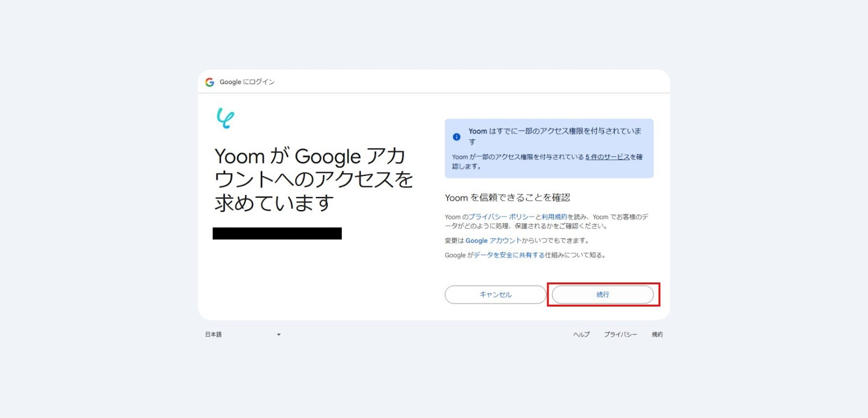This screenshot has width=868, height=418.
Task: Click the blue info icon in notice
Action: pos(457,137)
